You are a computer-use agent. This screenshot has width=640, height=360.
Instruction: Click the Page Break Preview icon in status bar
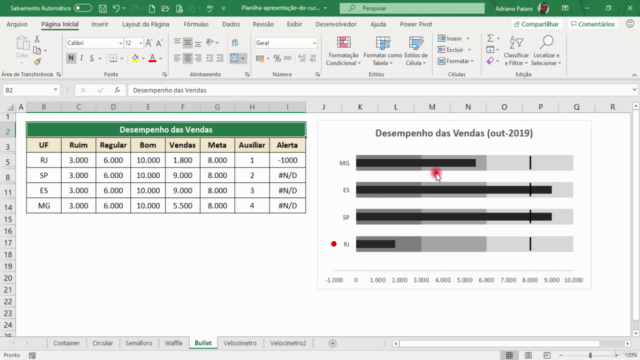[x=547, y=356]
